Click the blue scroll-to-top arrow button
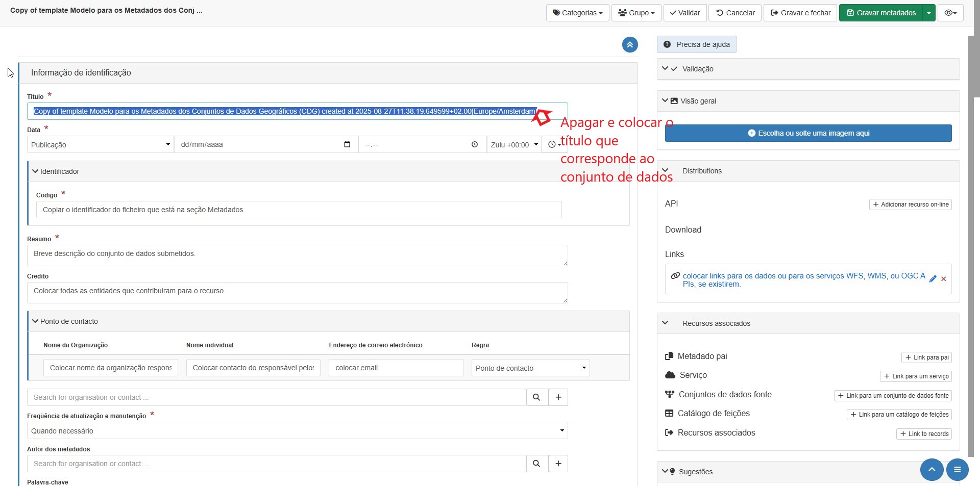The image size is (980, 486). (932, 469)
